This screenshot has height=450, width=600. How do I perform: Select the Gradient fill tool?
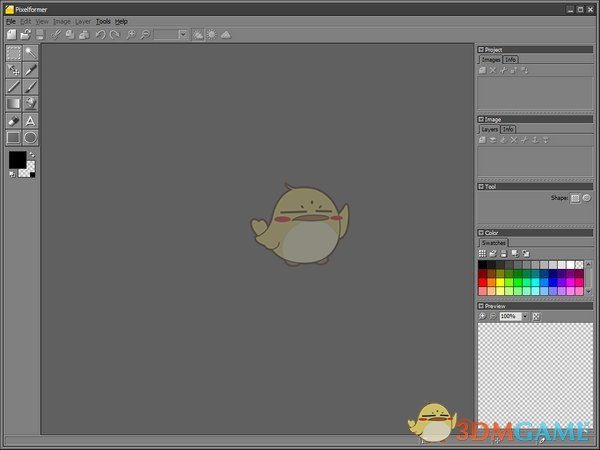tap(13, 103)
